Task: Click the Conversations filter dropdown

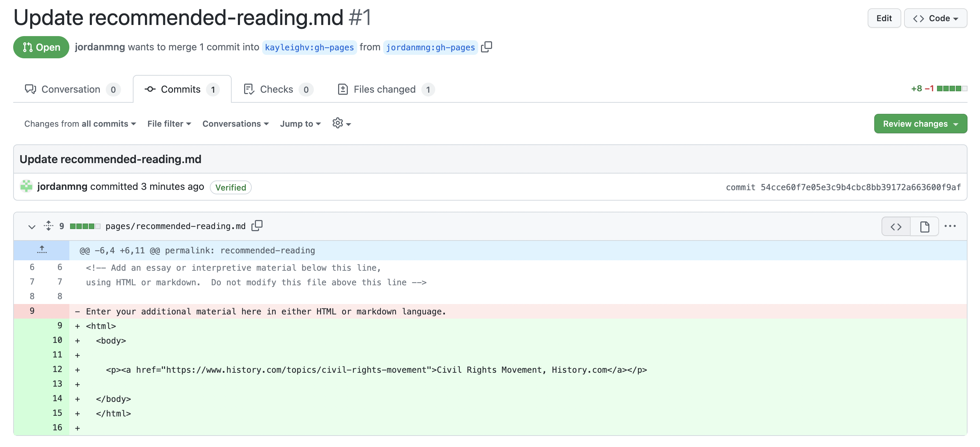Action: pos(235,123)
